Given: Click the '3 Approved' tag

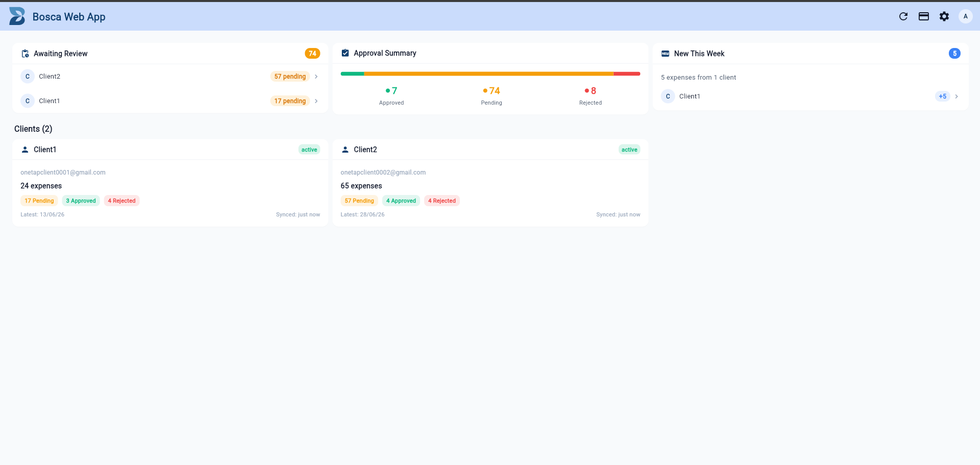Looking at the screenshot, I should click(x=81, y=201).
